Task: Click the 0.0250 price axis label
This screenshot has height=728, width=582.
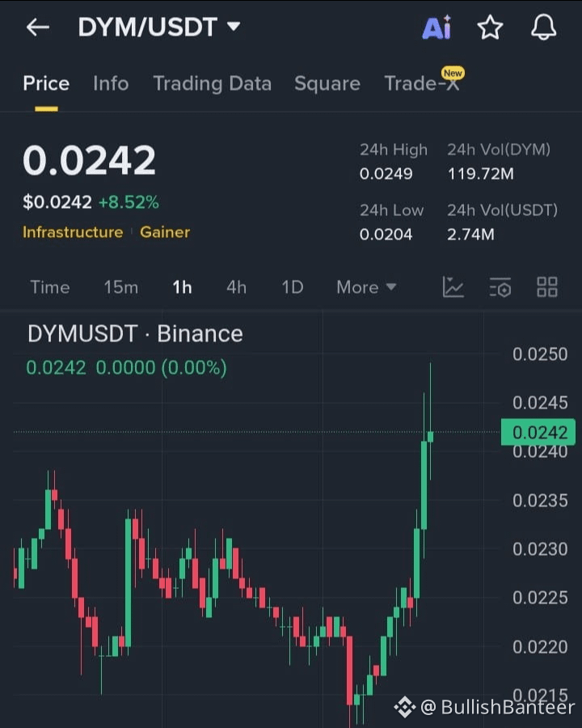Action: pos(540,354)
